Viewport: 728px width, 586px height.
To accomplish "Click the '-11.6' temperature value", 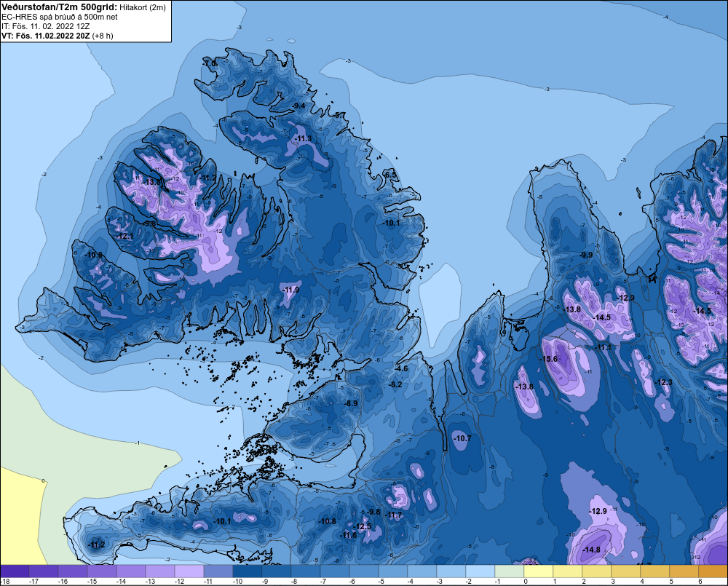I will tap(348, 535).
